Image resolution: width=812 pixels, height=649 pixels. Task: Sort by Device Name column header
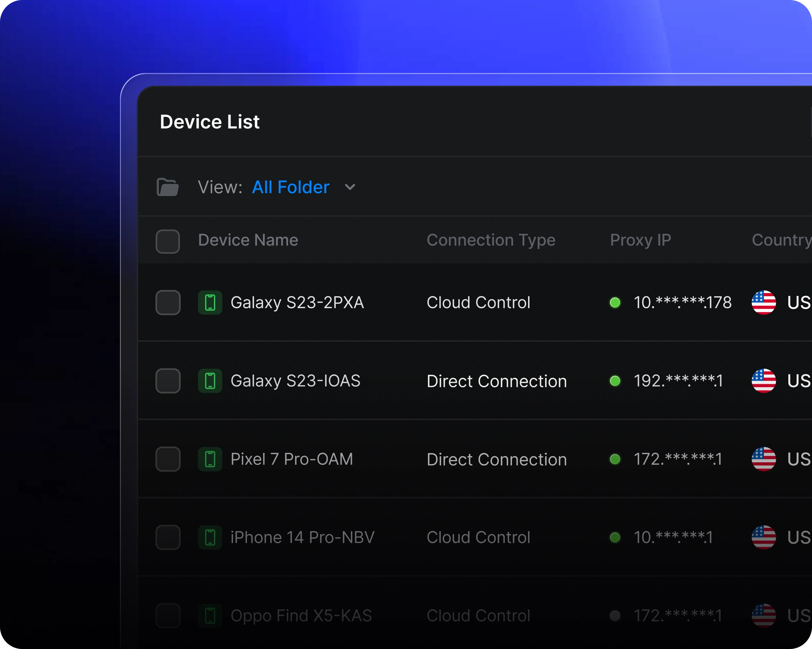(x=248, y=240)
